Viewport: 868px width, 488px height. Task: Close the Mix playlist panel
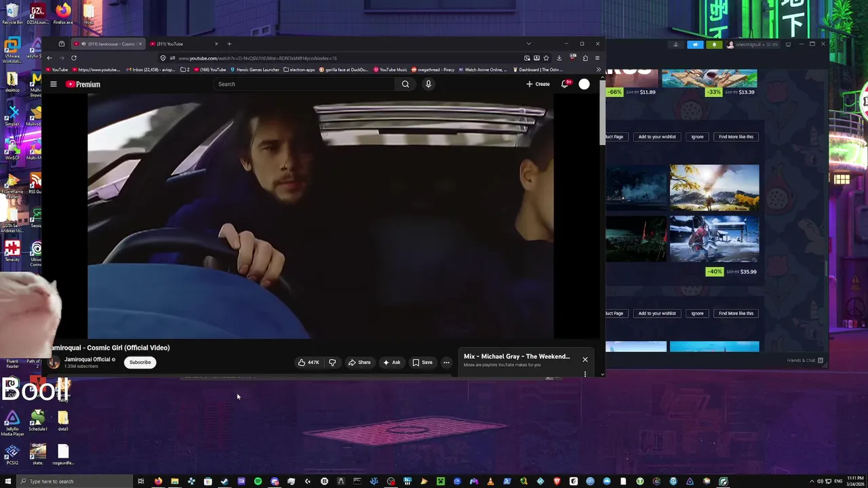[x=585, y=359]
